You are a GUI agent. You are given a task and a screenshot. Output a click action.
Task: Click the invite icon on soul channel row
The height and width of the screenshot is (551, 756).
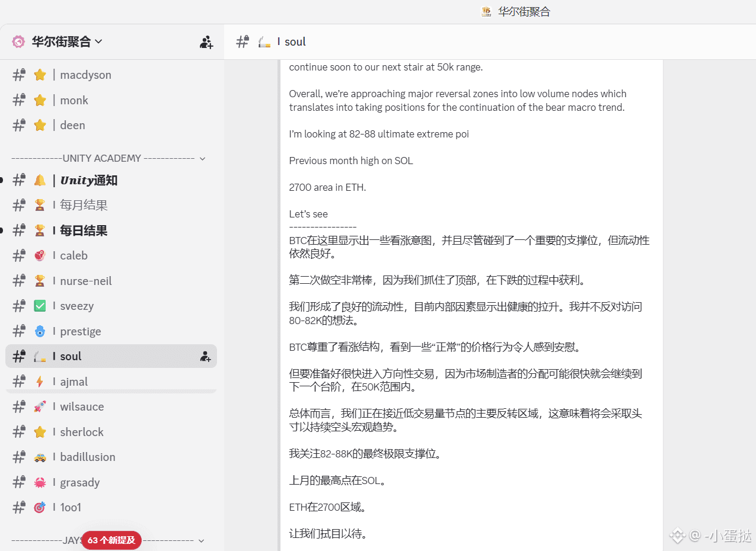(x=205, y=357)
